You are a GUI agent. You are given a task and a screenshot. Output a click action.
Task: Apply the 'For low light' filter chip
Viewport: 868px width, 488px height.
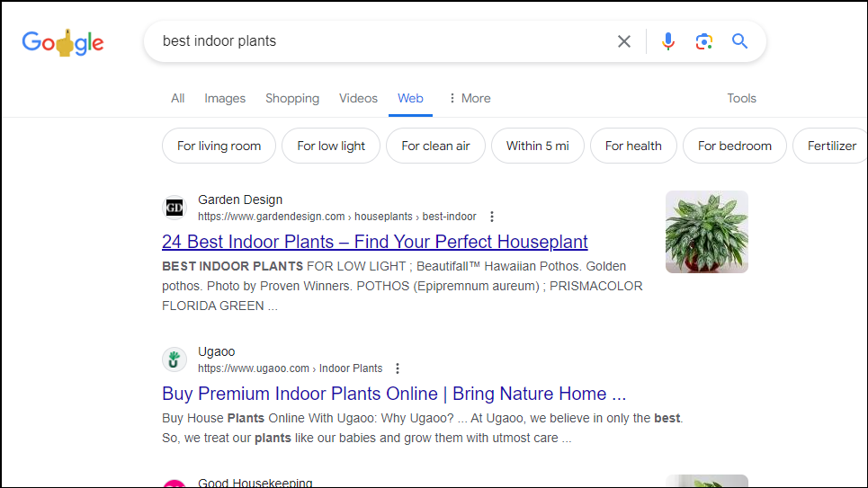point(331,146)
